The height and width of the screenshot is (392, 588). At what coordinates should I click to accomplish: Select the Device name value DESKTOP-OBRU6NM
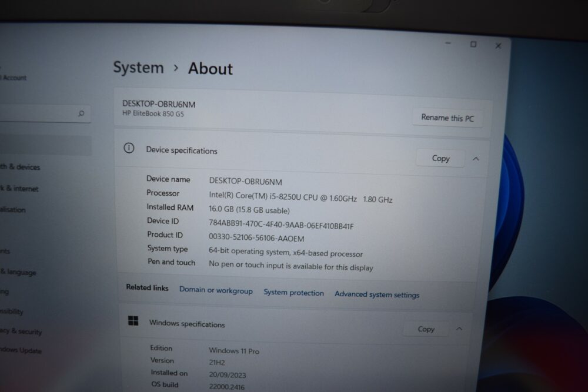tap(246, 182)
